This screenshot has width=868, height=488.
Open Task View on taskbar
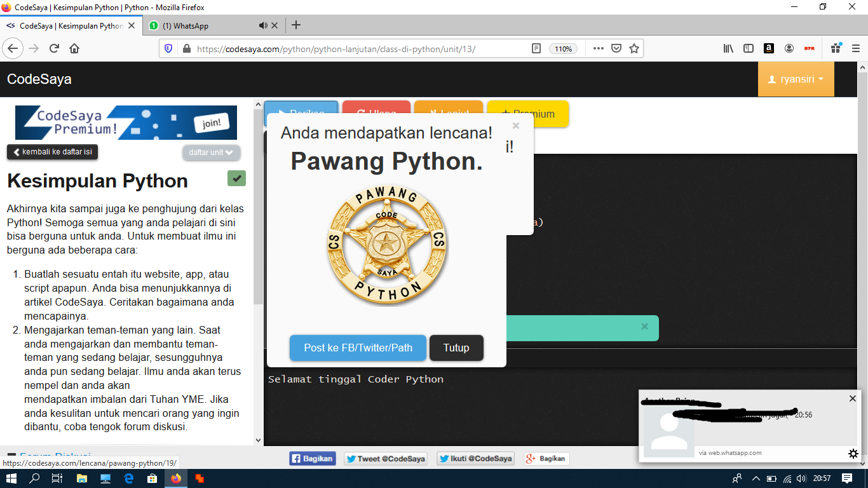pos(57,478)
